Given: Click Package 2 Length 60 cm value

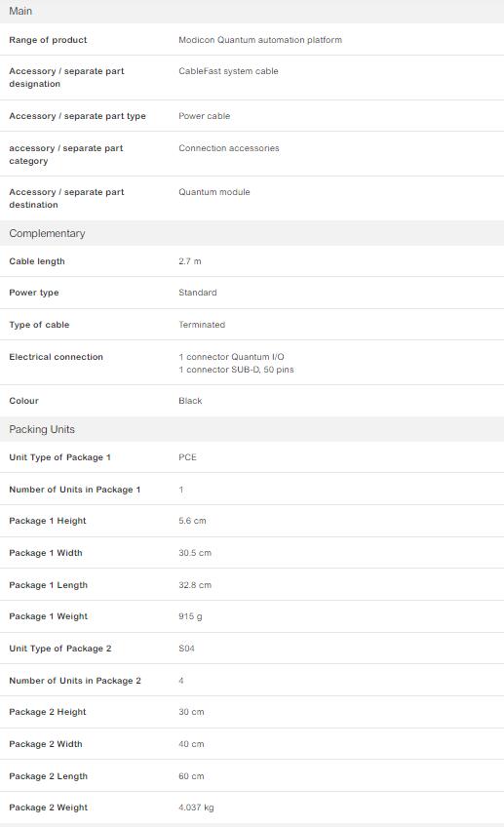Looking at the screenshot, I should [191, 776].
